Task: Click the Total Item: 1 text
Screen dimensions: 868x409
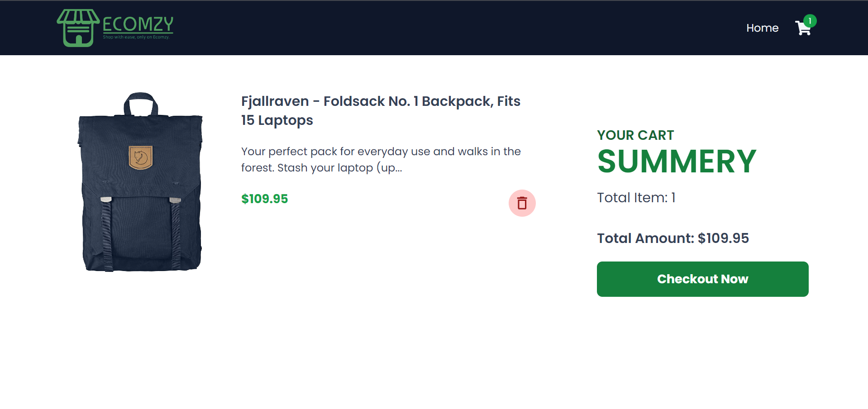Action: click(x=636, y=198)
